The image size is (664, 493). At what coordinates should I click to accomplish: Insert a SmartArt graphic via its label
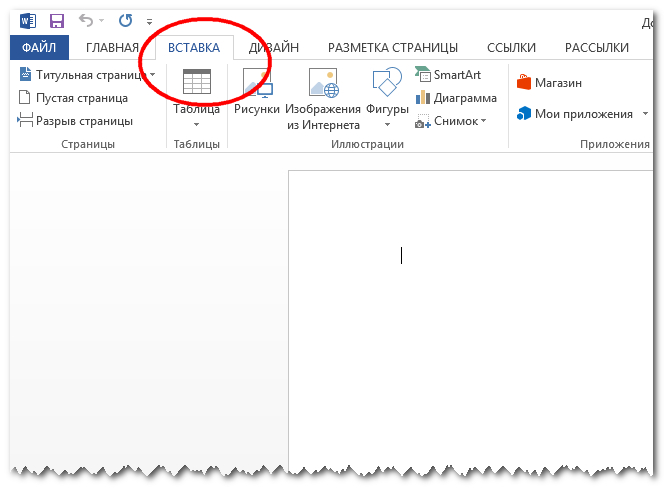(x=457, y=75)
